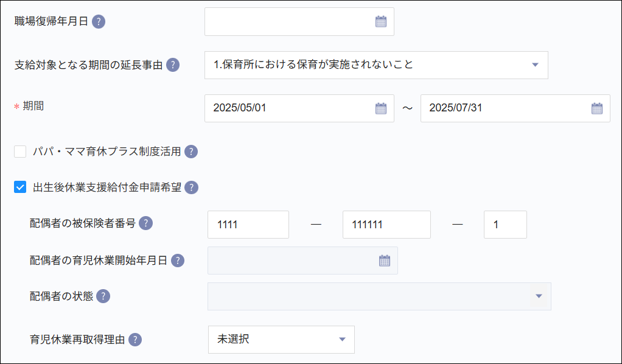Show help for 配偶者の状態

pos(102,296)
